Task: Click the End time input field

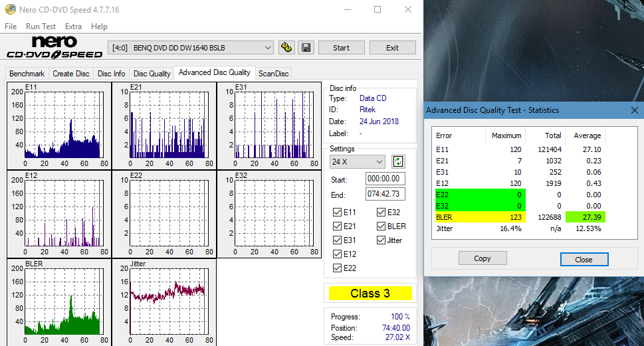Action: [385, 194]
